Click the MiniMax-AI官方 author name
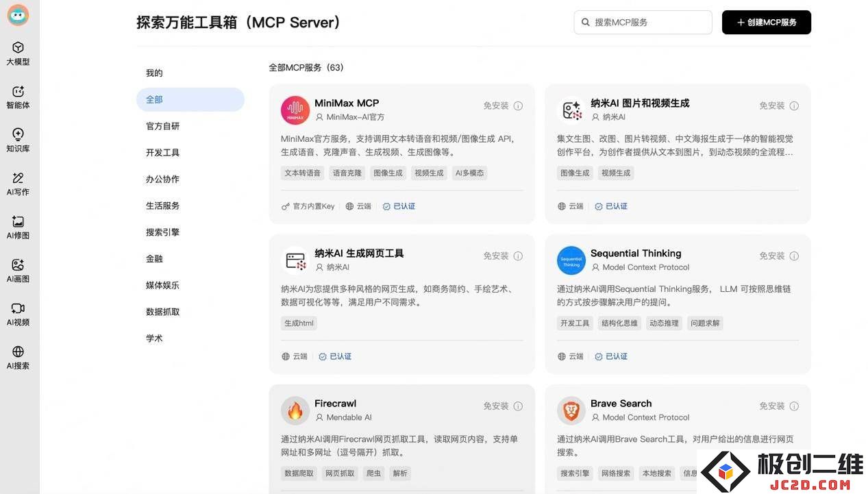868x494 pixels. point(356,117)
